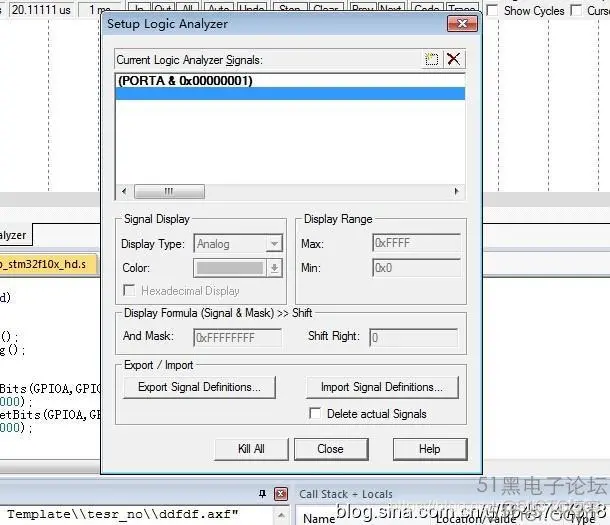The height and width of the screenshot is (525, 610).
Task: Toggle the Cursor checkbox in analyzer toolbar
Action: click(x=576, y=10)
